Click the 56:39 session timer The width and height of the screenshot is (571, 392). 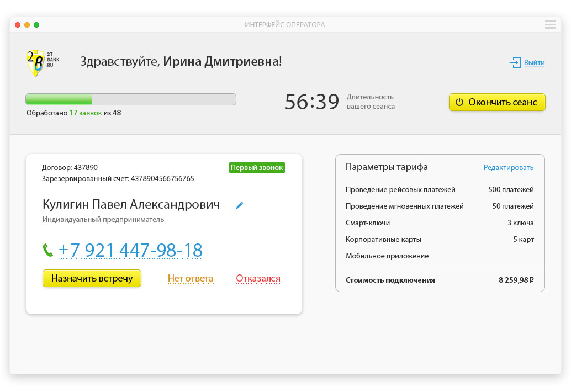[312, 102]
